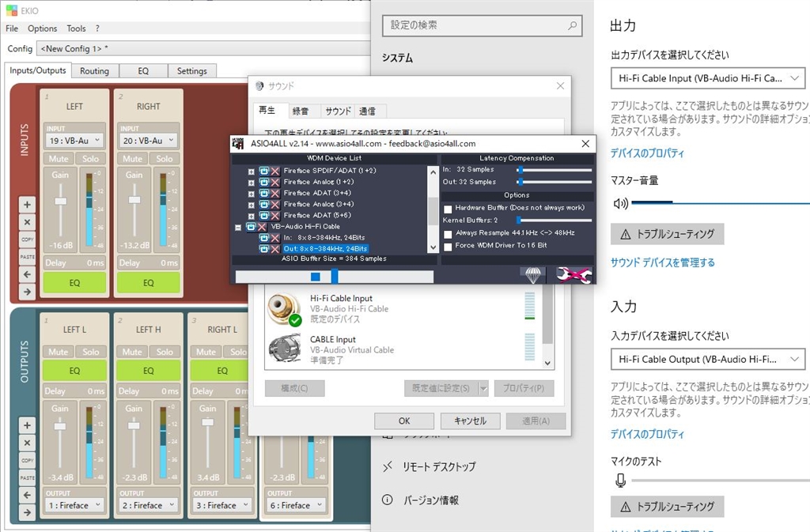810x532 pixels.
Task: Click move right arrow icon in EKIO inputs
Action: coord(28,292)
